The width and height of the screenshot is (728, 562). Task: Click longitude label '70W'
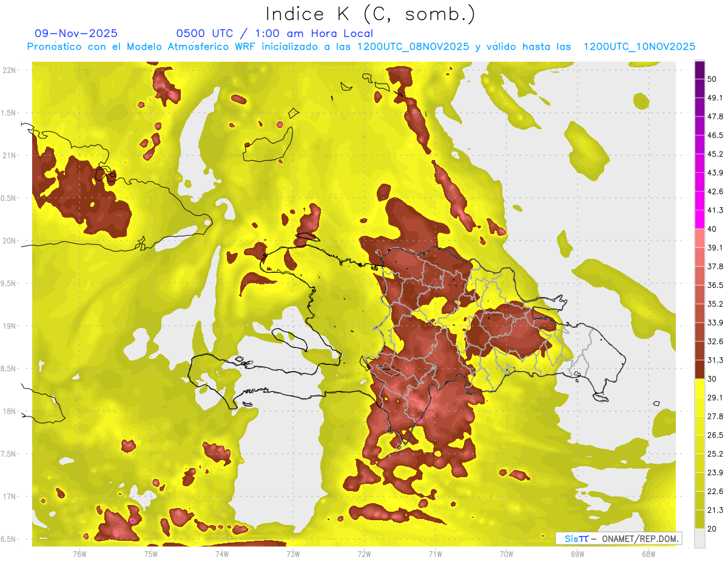click(x=507, y=554)
